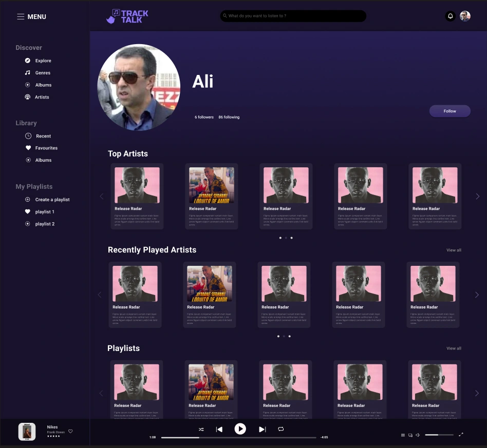Toggle shuffle playback
The width and height of the screenshot is (487, 448).
coord(201,430)
